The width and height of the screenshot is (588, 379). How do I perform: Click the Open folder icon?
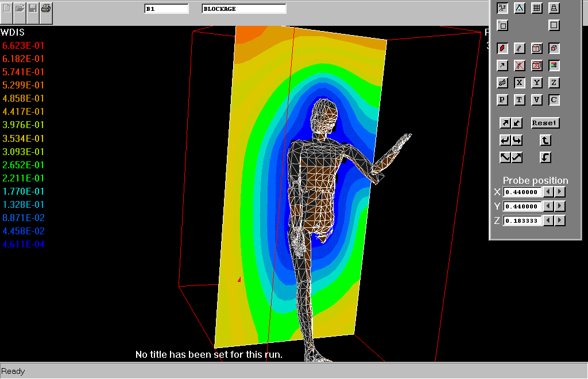20,9
